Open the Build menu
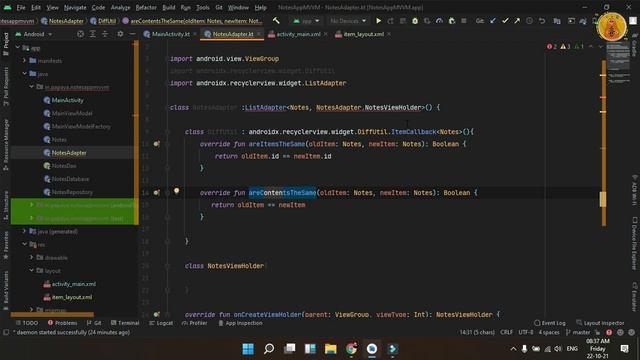The width and height of the screenshot is (640, 360). click(169, 7)
